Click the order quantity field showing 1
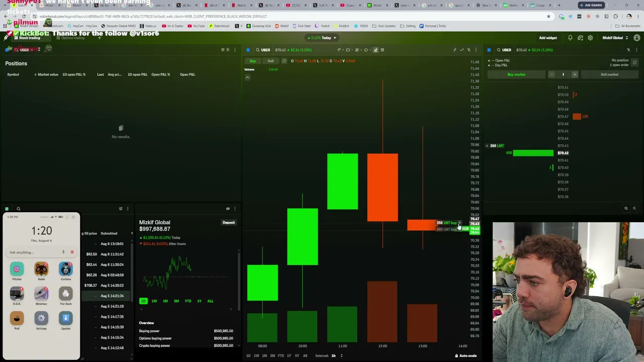644x362 pixels. (x=563, y=74)
